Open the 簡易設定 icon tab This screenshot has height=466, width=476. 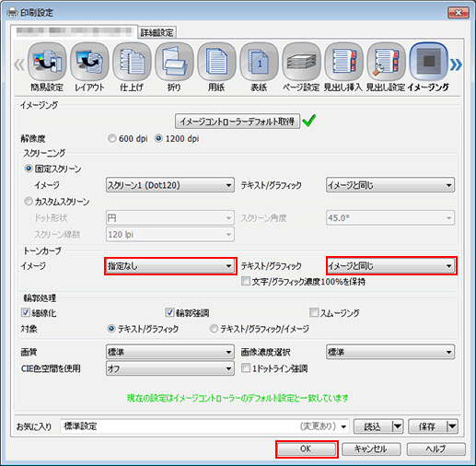pos(47,67)
